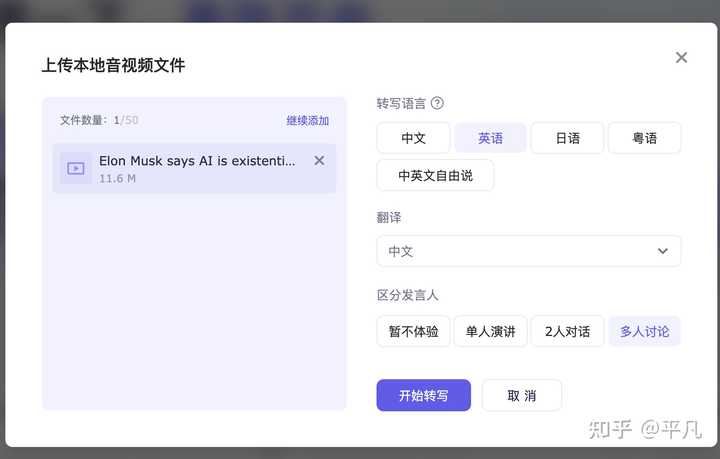Remove the Elon Musk file from list

(319, 161)
